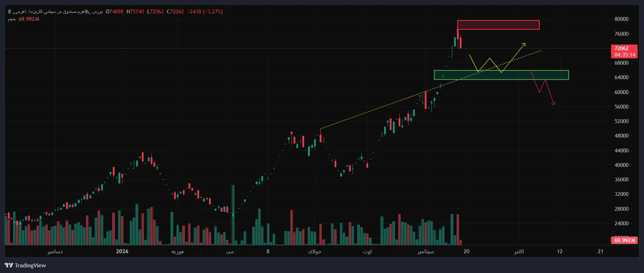Click the 40000 price axis label
This screenshot has width=644, height=273.
pyautogui.click(x=621, y=165)
